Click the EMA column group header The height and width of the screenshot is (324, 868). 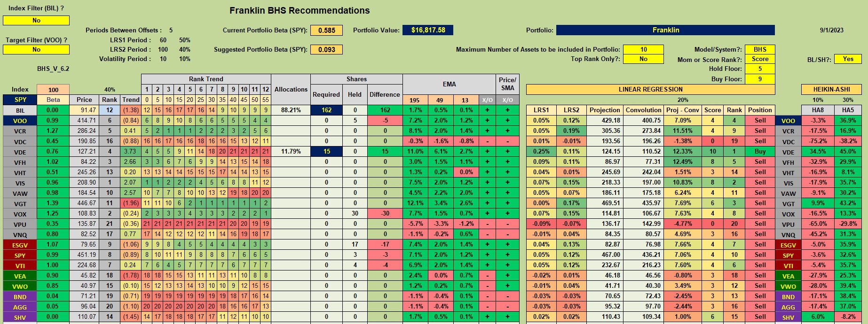(449, 85)
